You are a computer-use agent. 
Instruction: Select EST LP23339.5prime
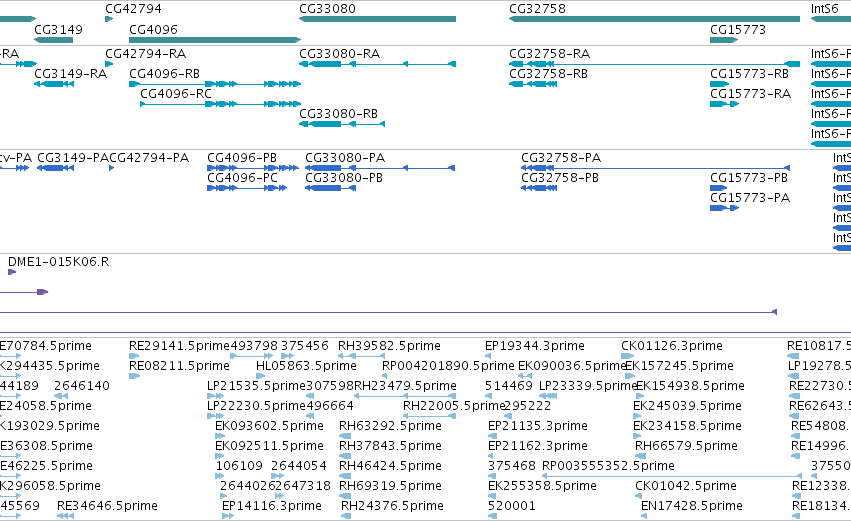(x=588, y=386)
